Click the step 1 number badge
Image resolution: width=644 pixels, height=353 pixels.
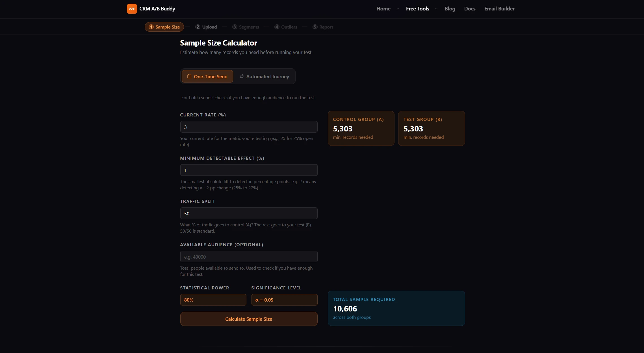151,27
